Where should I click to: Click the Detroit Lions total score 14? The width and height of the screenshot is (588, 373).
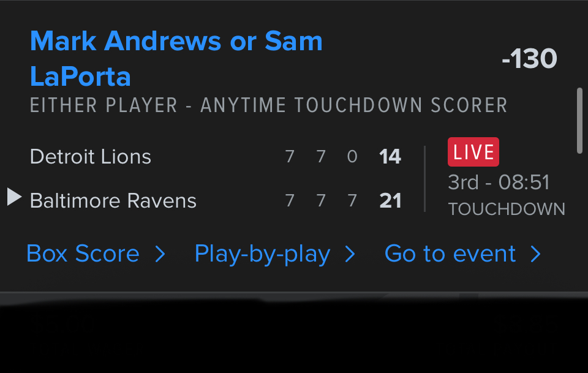click(390, 157)
